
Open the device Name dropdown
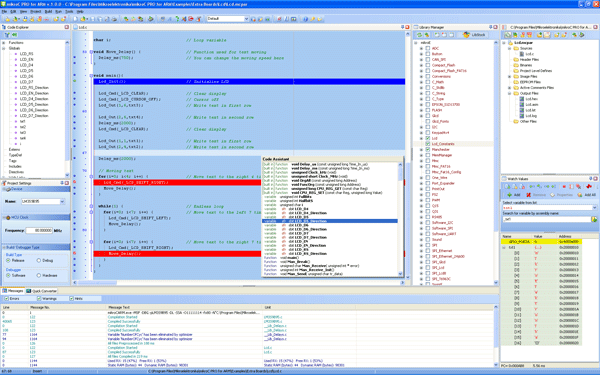pos(62,201)
